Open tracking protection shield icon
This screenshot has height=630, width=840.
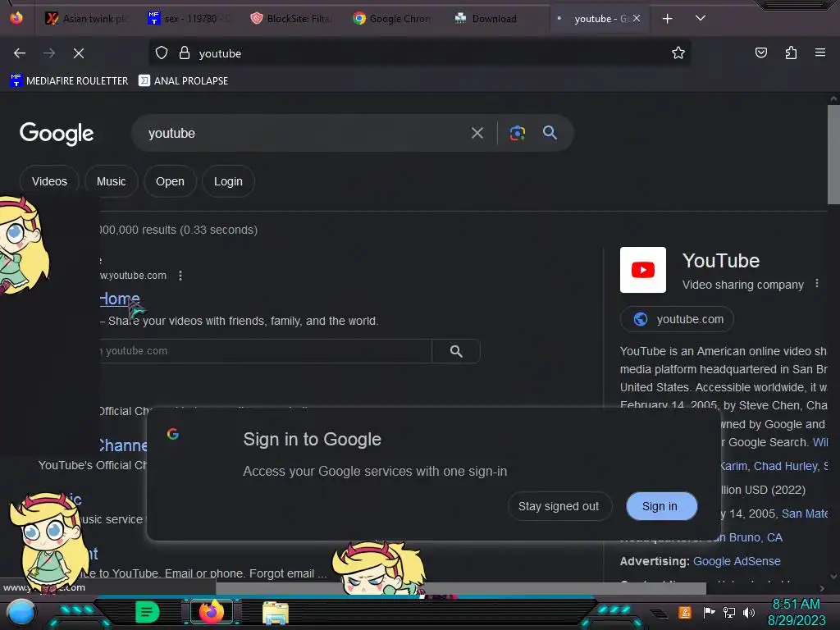coord(162,53)
